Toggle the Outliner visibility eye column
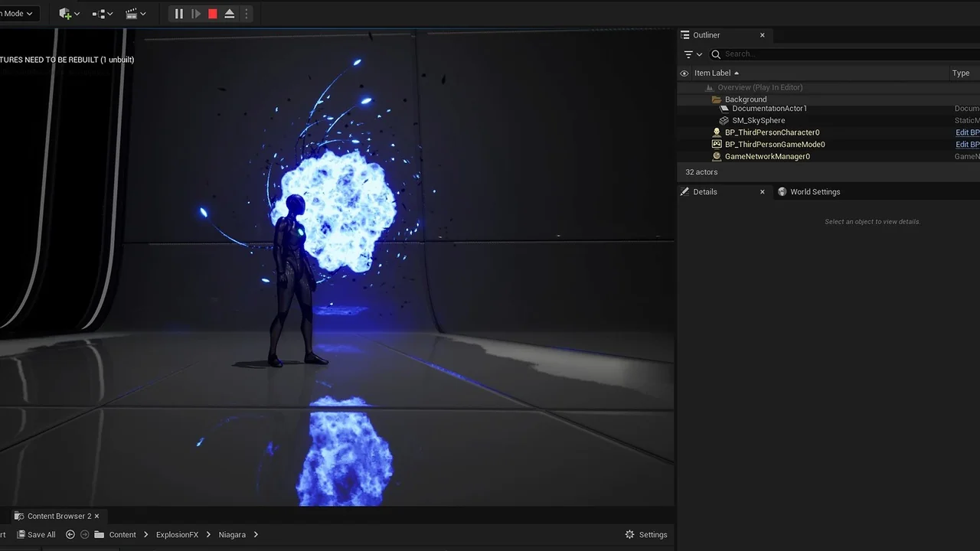980x551 pixels. [684, 73]
